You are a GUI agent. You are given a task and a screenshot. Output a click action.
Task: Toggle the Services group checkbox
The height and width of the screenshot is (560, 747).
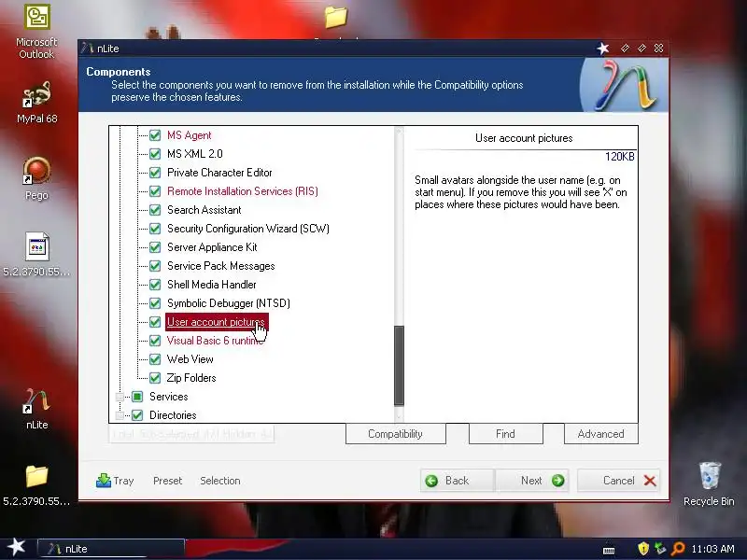(137, 397)
